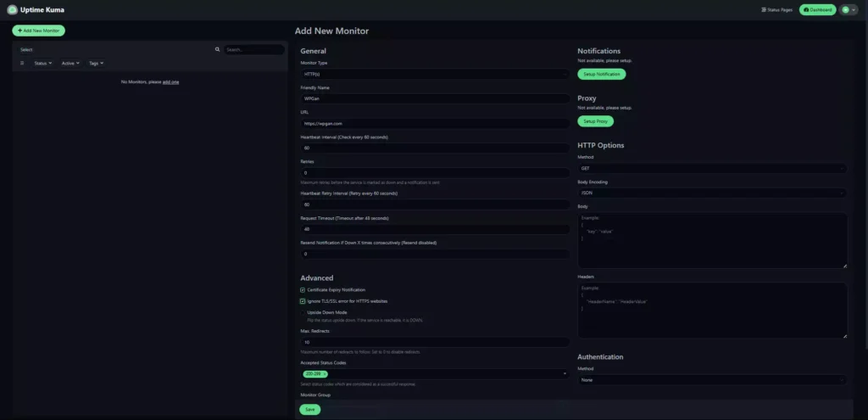868x420 pixels.
Task: Click the Select option in monitor list header
Action: (x=26, y=49)
